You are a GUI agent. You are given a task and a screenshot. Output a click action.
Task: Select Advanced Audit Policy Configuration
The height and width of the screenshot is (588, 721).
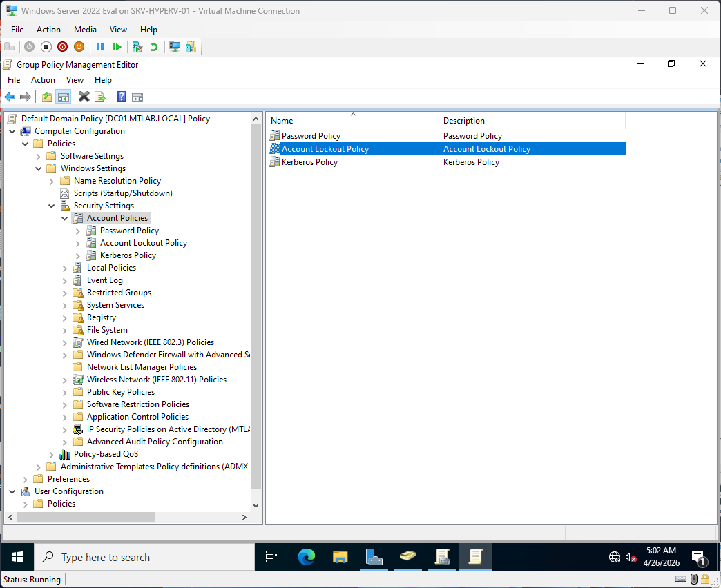[x=155, y=442]
